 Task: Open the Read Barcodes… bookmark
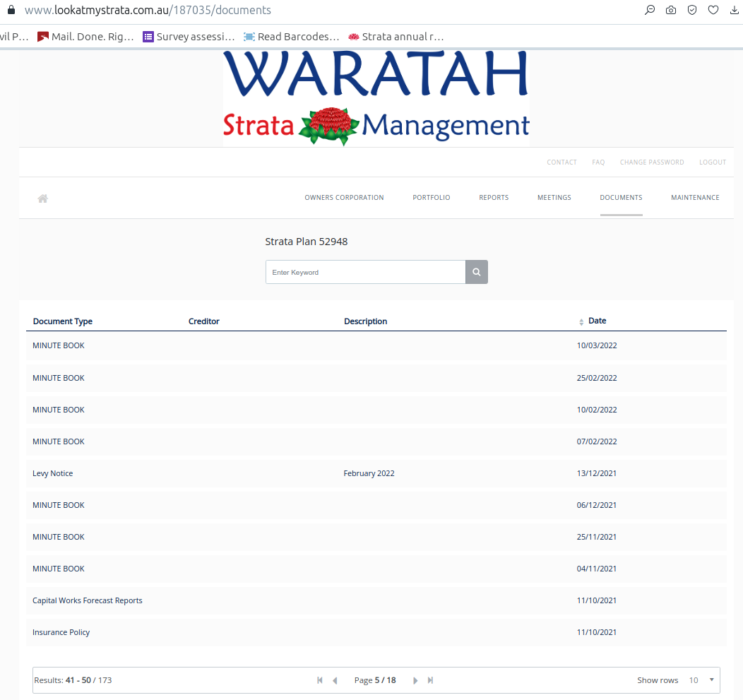tap(292, 37)
